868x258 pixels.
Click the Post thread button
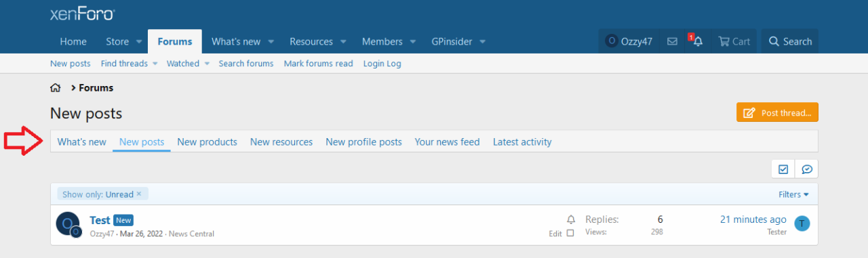click(777, 113)
